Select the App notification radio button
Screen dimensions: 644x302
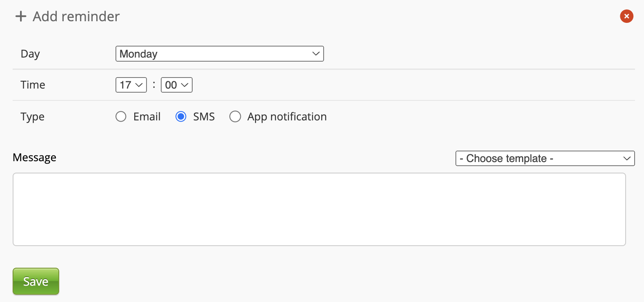click(235, 117)
